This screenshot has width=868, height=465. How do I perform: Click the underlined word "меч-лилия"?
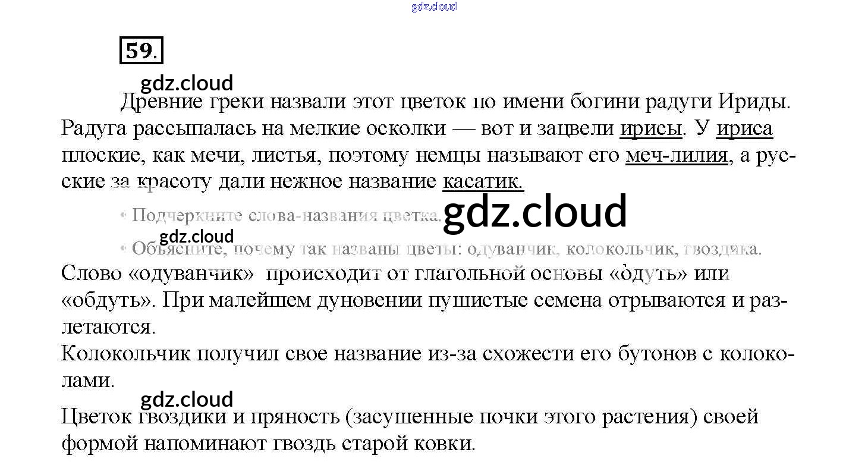click(x=677, y=155)
